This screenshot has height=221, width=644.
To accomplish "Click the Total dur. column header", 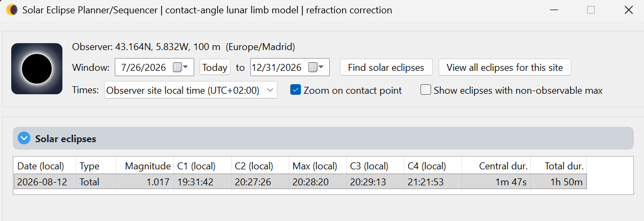I will 559,166.
